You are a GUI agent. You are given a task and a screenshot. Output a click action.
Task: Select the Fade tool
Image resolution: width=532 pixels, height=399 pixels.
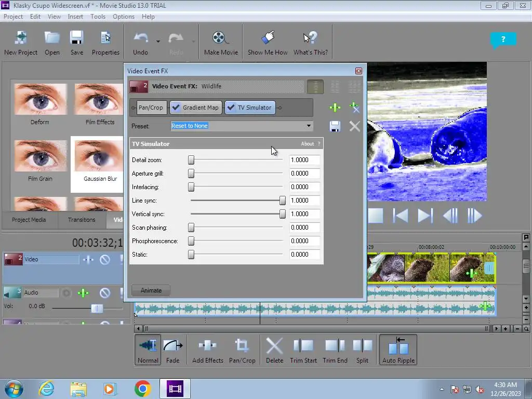[172, 350]
